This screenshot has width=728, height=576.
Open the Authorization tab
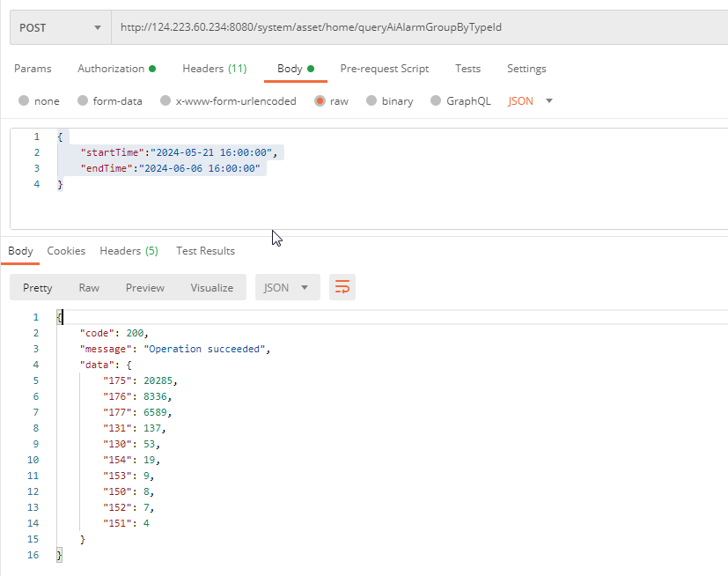point(116,69)
